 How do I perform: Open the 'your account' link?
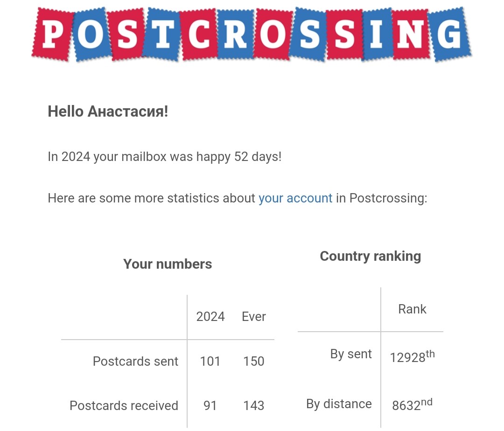point(295,198)
